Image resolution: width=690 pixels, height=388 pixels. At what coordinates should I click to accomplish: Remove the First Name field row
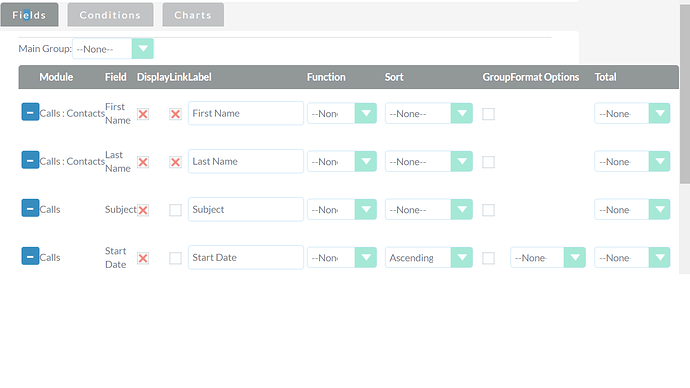[x=30, y=112]
